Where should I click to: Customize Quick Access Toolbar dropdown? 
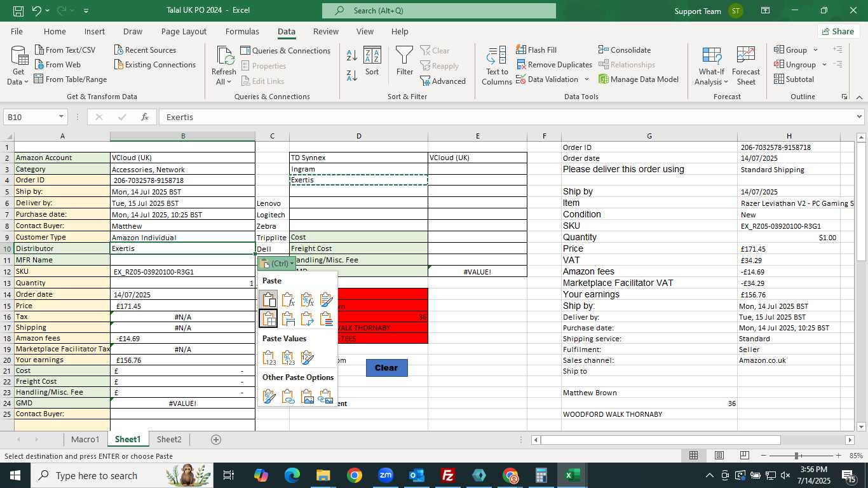click(86, 11)
